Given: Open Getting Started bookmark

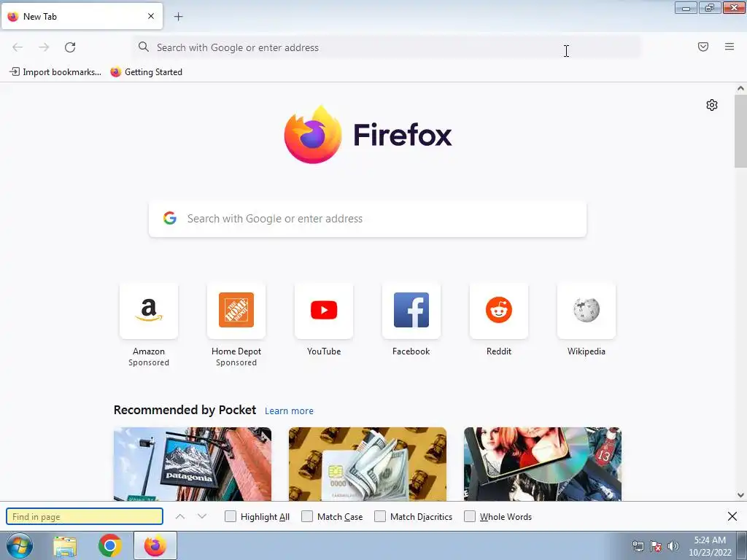Looking at the screenshot, I should click(147, 72).
